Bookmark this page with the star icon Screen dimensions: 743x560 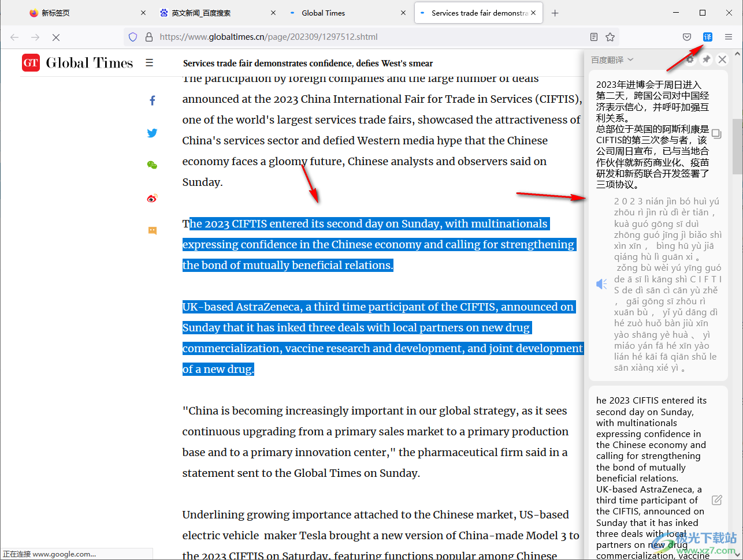tap(610, 37)
